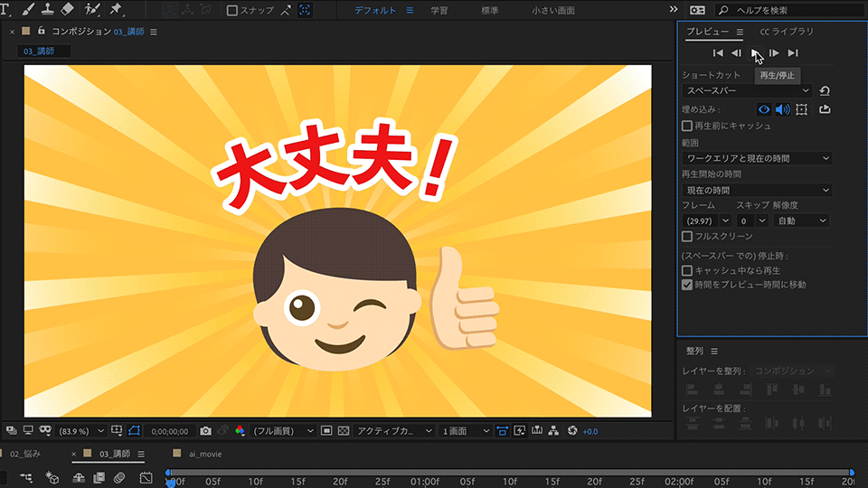The height and width of the screenshot is (488, 868).
Task: Click the reset exposure icon
Action: tap(572, 431)
